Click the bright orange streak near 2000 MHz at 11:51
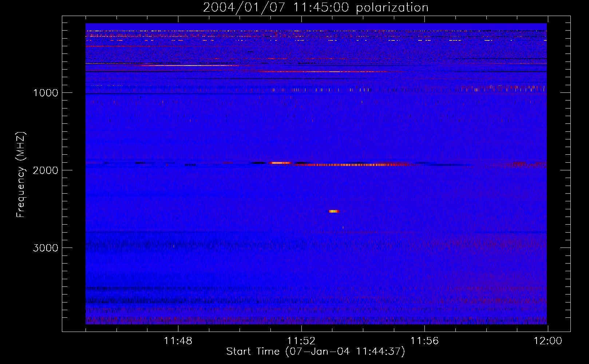 coord(280,163)
